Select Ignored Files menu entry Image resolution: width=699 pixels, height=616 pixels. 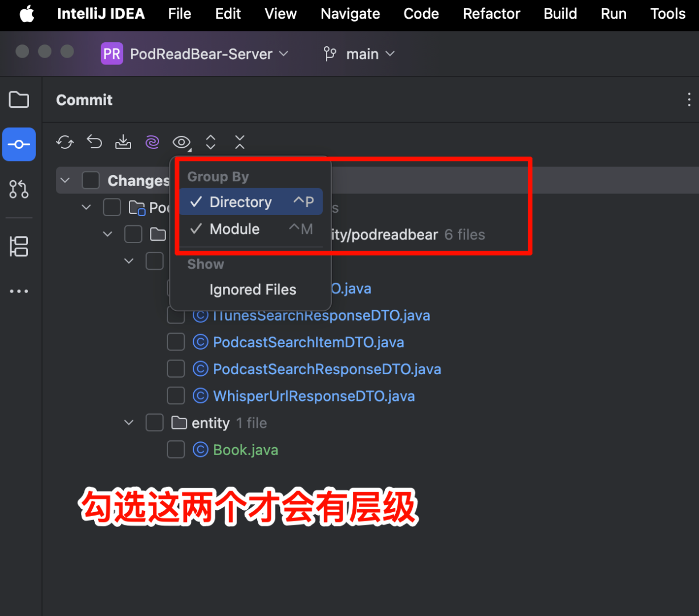[x=253, y=290]
